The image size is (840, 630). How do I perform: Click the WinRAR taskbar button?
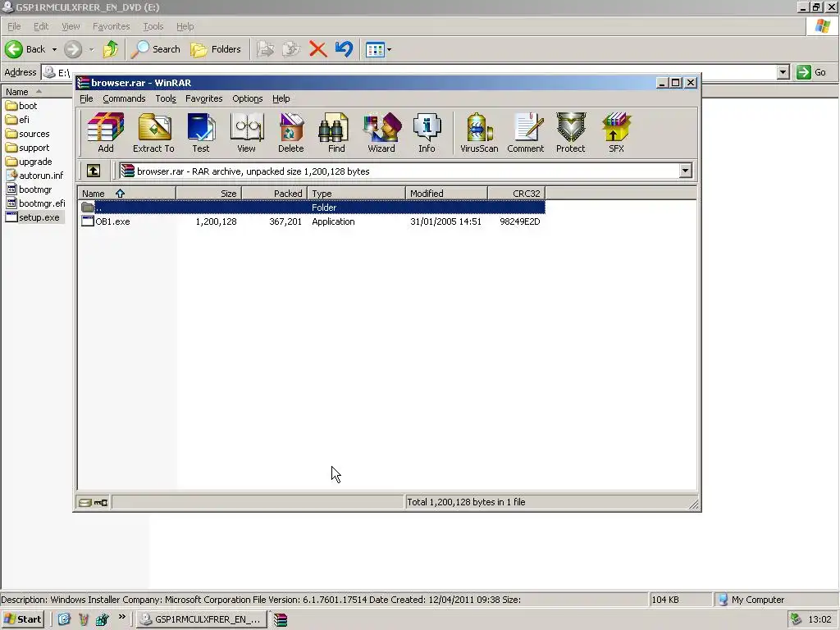[281, 619]
